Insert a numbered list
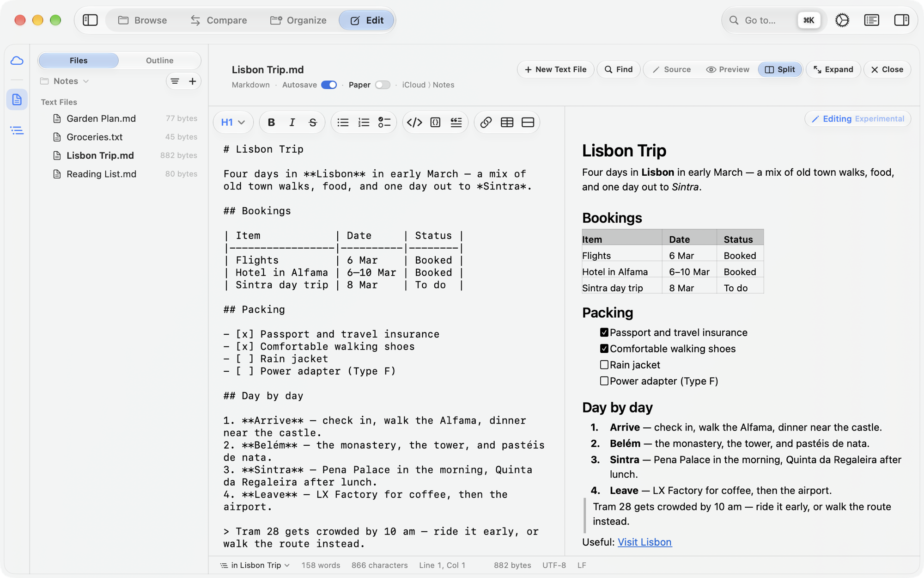The image size is (924, 578). pos(364,123)
